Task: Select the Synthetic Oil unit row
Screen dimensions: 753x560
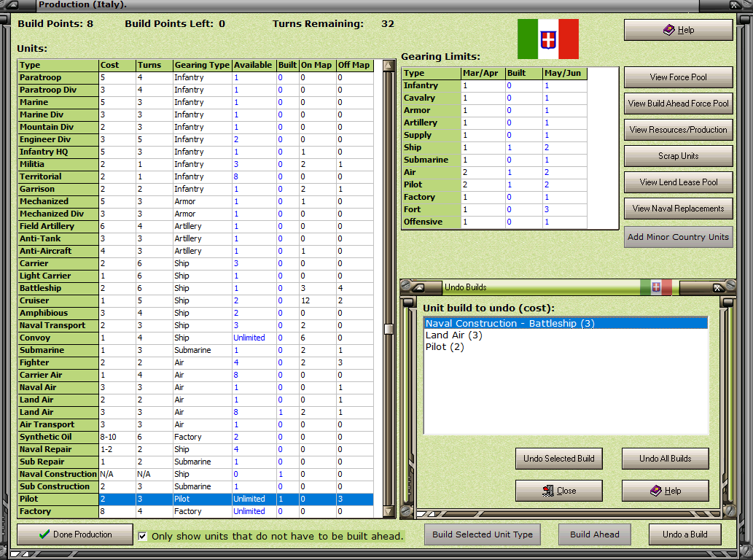Action: point(196,437)
